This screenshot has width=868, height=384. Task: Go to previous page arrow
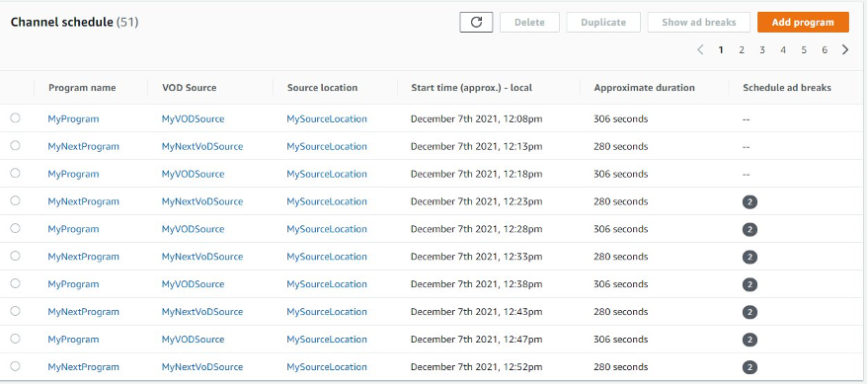[x=700, y=49]
